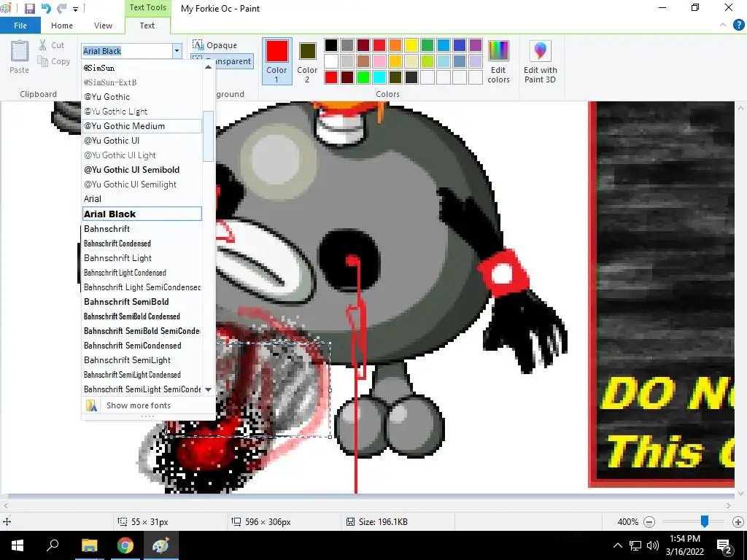Pick the pink color swatch
The height and width of the screenshot is (560, 747).
click(x=379, y=61)
